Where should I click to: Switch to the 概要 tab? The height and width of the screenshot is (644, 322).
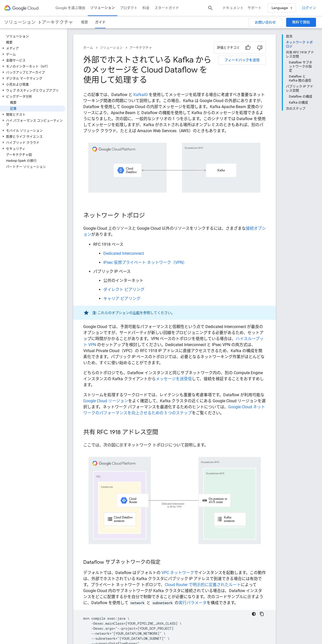[85, 22]
